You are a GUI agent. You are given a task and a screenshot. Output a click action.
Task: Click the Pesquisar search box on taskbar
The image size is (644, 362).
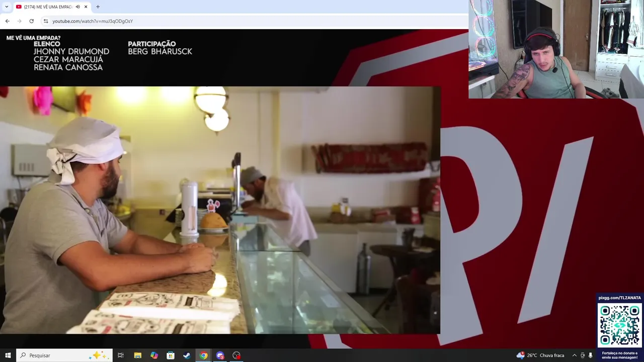64,355
